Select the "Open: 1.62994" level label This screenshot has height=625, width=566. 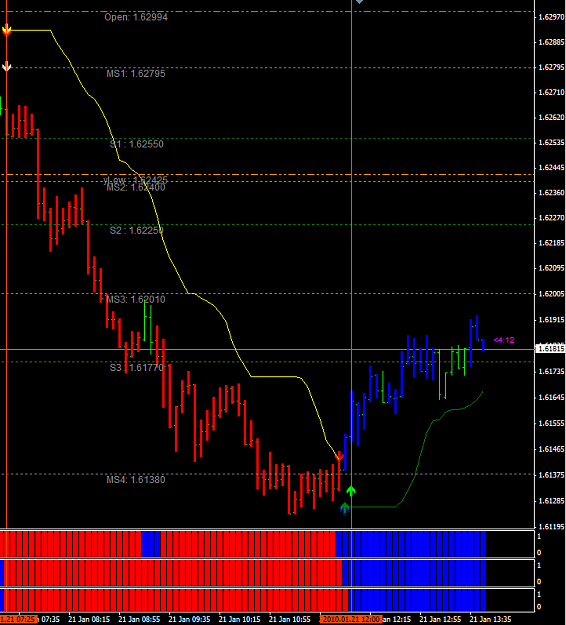pyautogui.click(x=136, y=17)
